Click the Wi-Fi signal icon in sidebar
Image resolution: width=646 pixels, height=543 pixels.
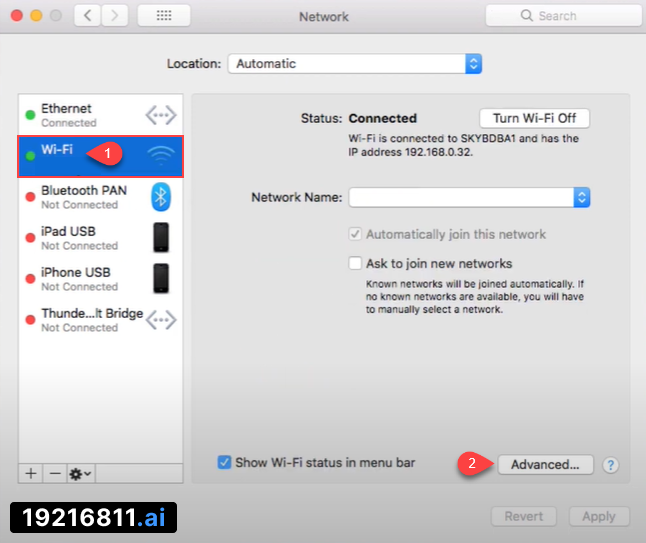pyautogui.click(x=161, y=156)
